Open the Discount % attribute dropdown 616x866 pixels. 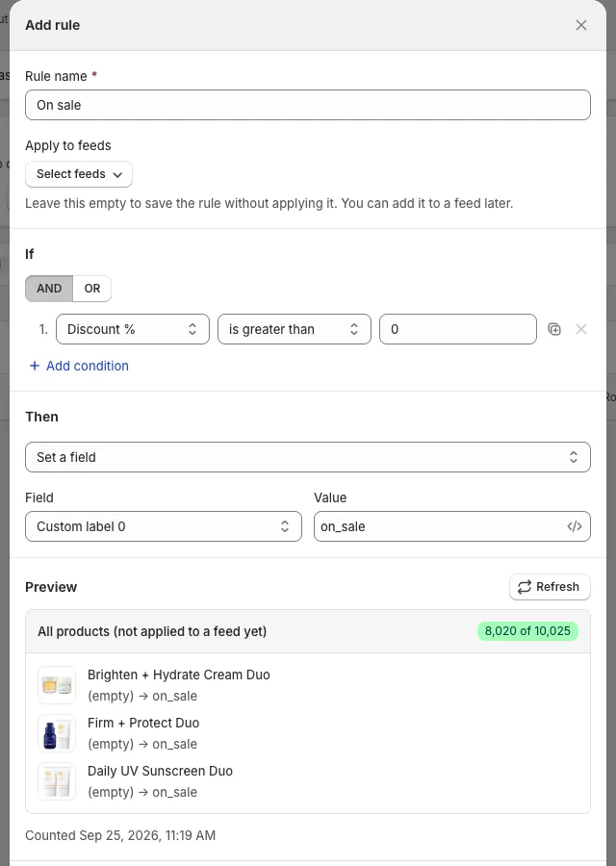(x=133, y=329)
